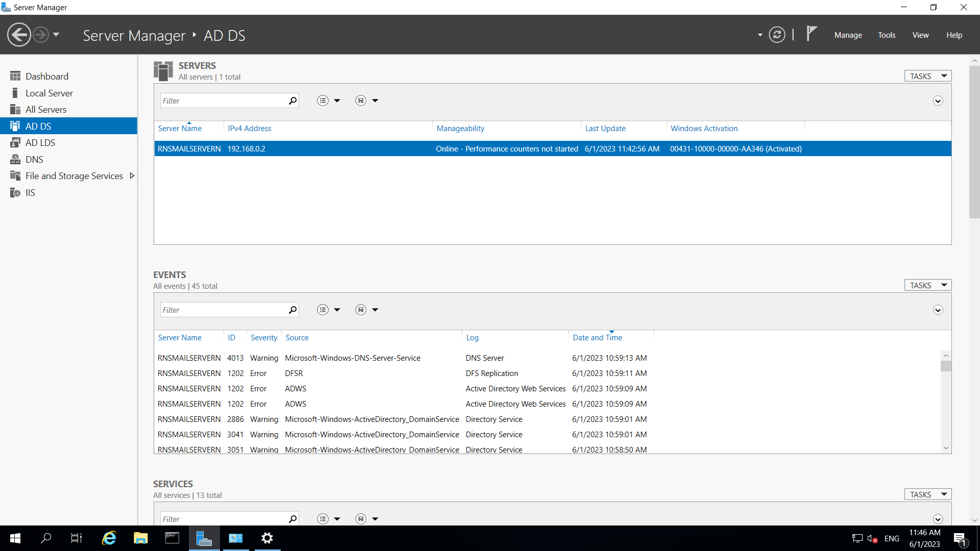
Task: Sort servers by IPv4 Address column
Action: (x=250, y=129)
